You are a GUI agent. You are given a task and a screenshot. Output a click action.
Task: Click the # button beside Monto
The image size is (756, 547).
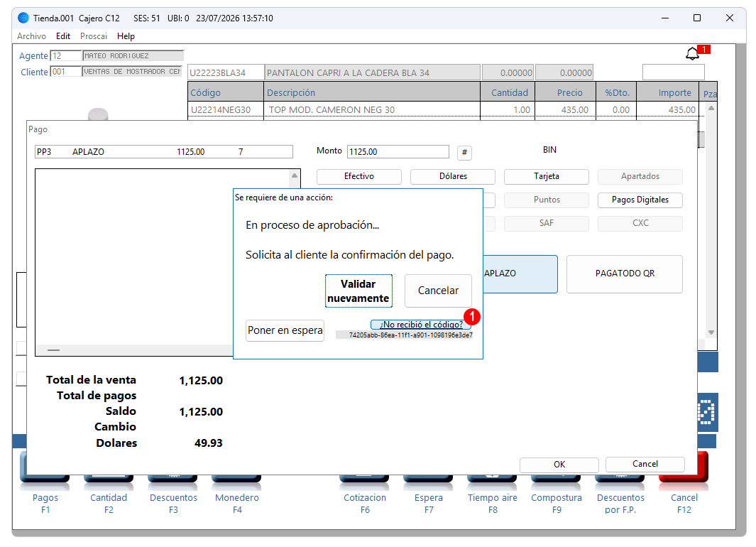pyautogui.click(x=464, y=153)
